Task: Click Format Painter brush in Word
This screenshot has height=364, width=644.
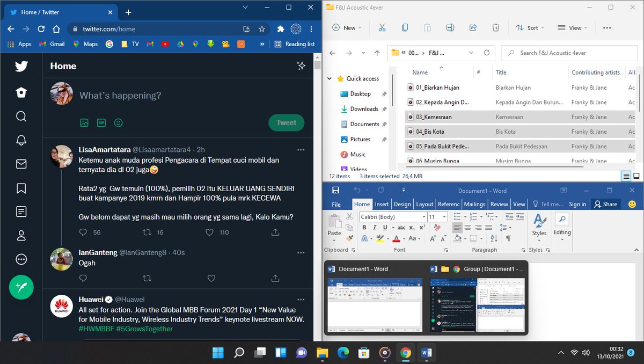Action: coord(349,238)
